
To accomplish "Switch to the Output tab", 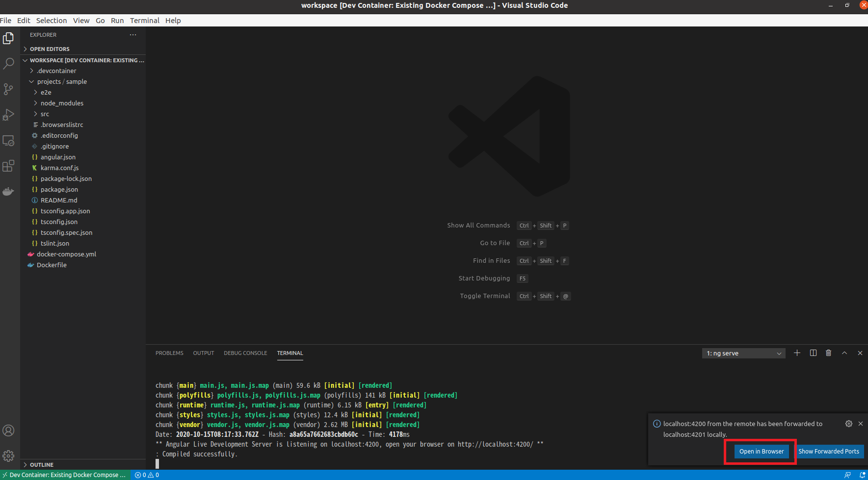I will tap(204, 353).
